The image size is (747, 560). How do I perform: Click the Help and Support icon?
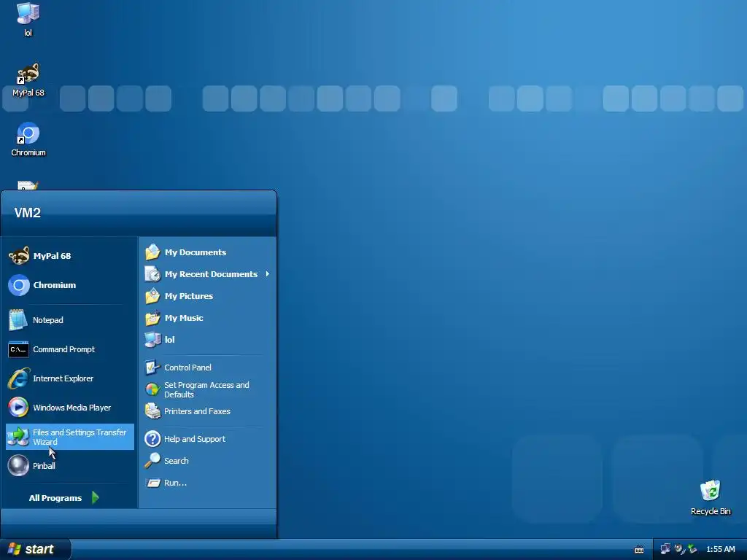[x=152, y=438]
